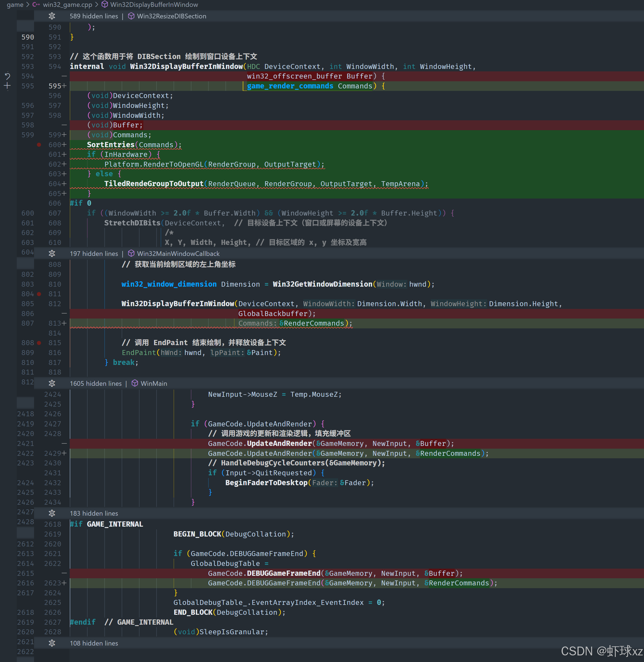
Task: Toggle breakpoint on line 811
Action: 39,294
